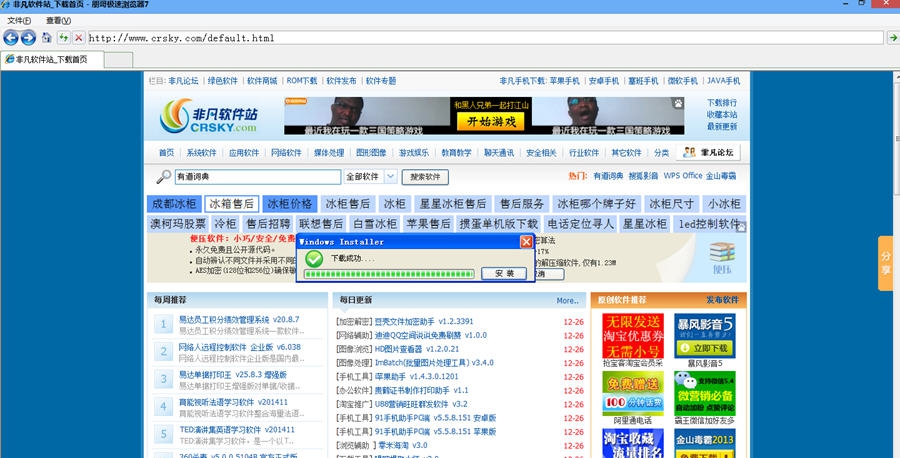Click the green checkmark success icon

point(314,259)
